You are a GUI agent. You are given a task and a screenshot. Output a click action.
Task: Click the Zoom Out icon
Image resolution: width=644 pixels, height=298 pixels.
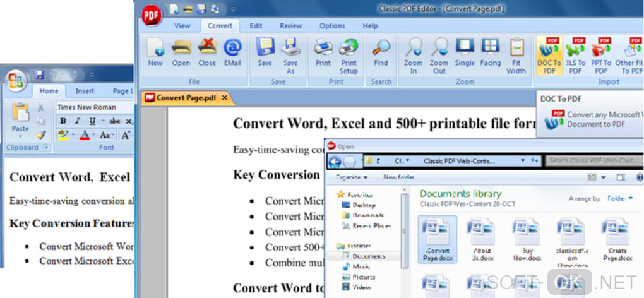coord(439,56)
